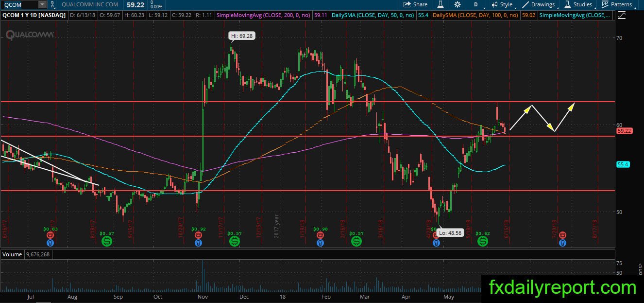Click the green dividend icon near 11/17/17
This screenshot has width=644, height=303.
click(235, 240)
